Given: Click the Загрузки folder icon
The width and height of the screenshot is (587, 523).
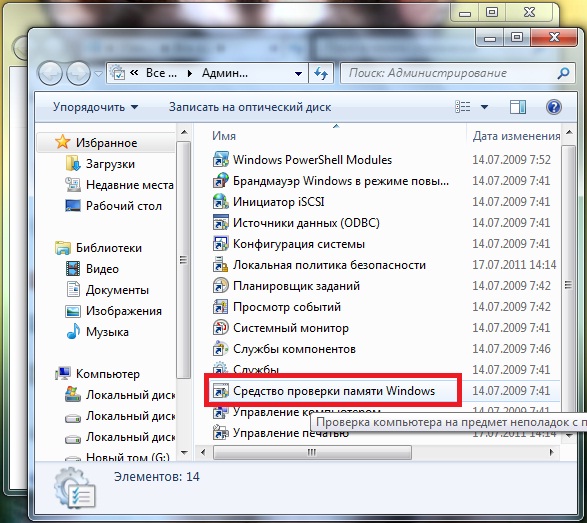Looking at the screenshot, I should pos(73,164).
